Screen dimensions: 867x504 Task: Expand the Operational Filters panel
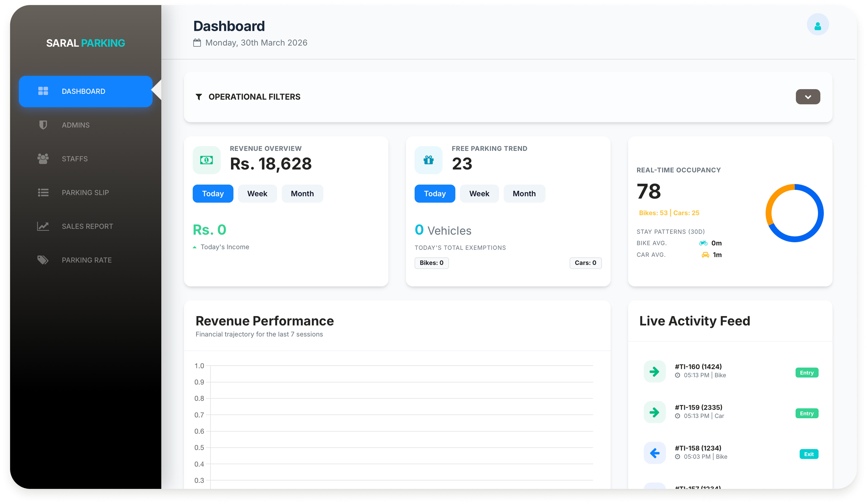click(808, 97)
